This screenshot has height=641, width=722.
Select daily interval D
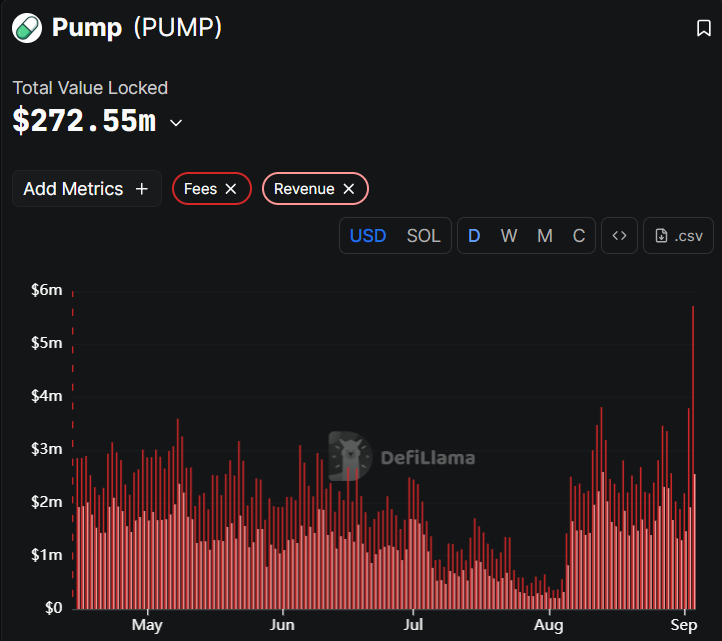coord(474,236)
